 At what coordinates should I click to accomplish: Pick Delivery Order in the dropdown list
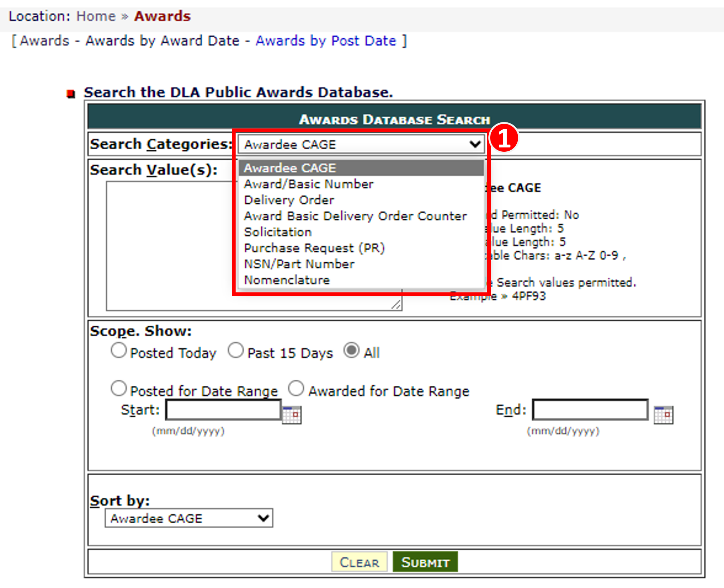coord(289,200)
